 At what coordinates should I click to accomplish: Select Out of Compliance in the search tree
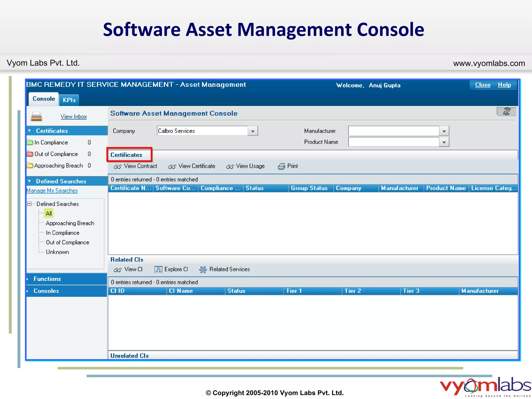[68, 242]
